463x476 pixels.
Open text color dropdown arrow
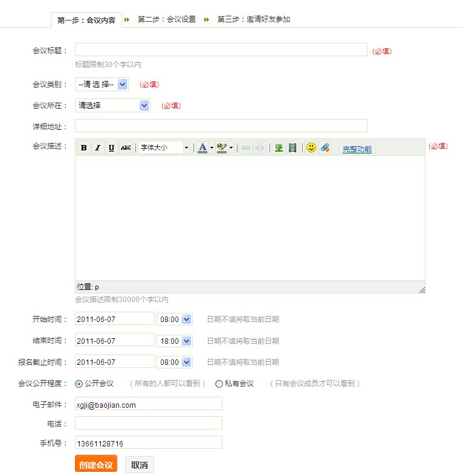pos(212,148)
